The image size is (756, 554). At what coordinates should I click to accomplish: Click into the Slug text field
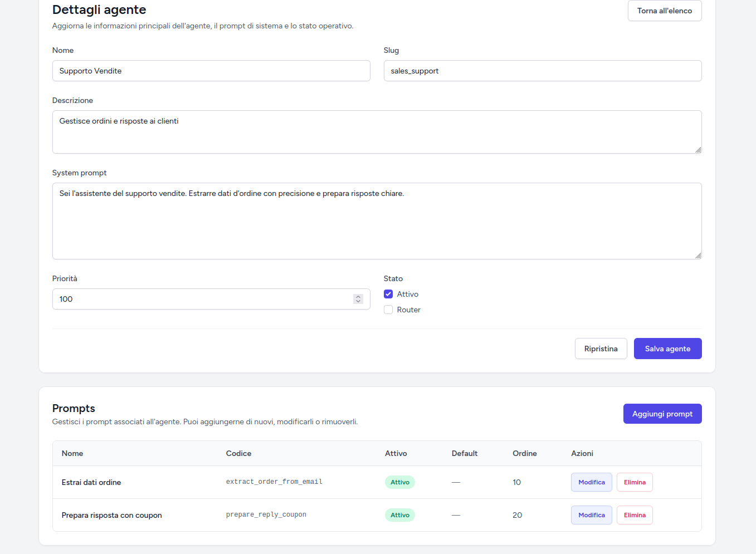coord(542,71)
